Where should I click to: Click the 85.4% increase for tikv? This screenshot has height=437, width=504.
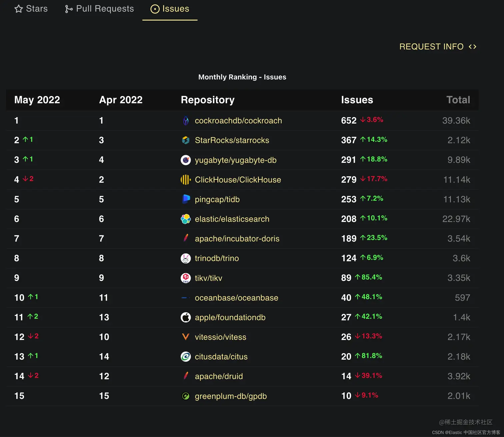368,277
